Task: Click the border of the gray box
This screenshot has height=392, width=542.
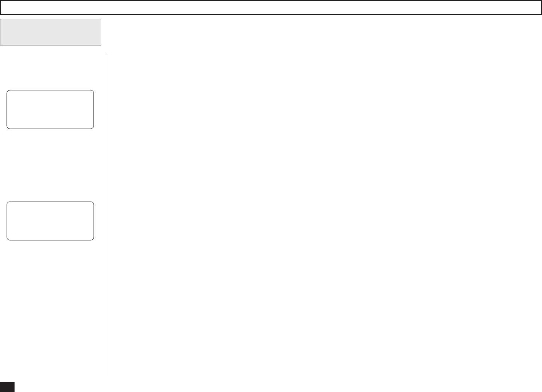Action: pos(51,45)
